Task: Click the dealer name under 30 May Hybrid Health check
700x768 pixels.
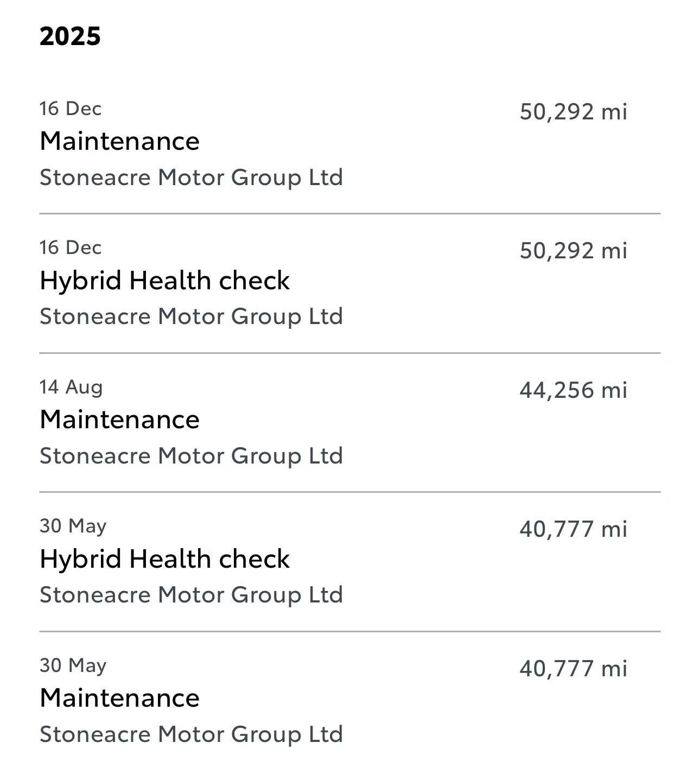Action: (191, 595)
